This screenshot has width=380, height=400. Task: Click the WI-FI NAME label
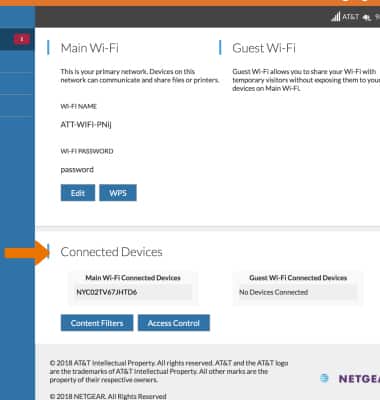point(78,106)
